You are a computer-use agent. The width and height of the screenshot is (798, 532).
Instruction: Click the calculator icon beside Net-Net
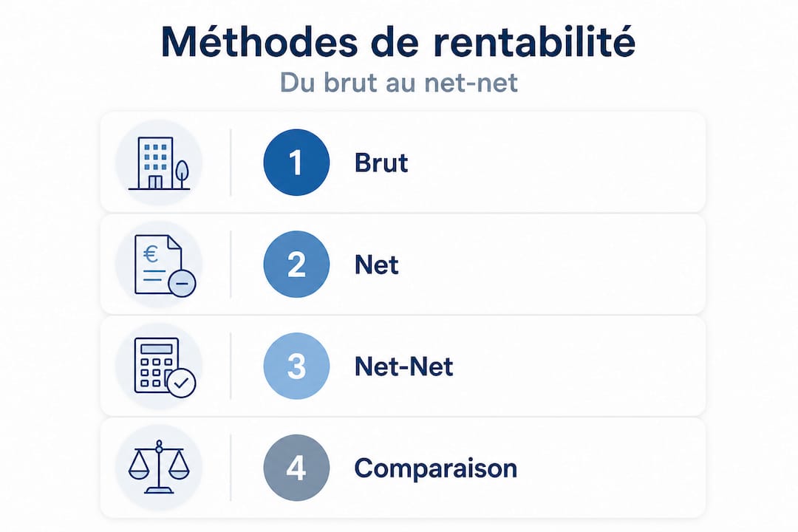tap(164, 366)
